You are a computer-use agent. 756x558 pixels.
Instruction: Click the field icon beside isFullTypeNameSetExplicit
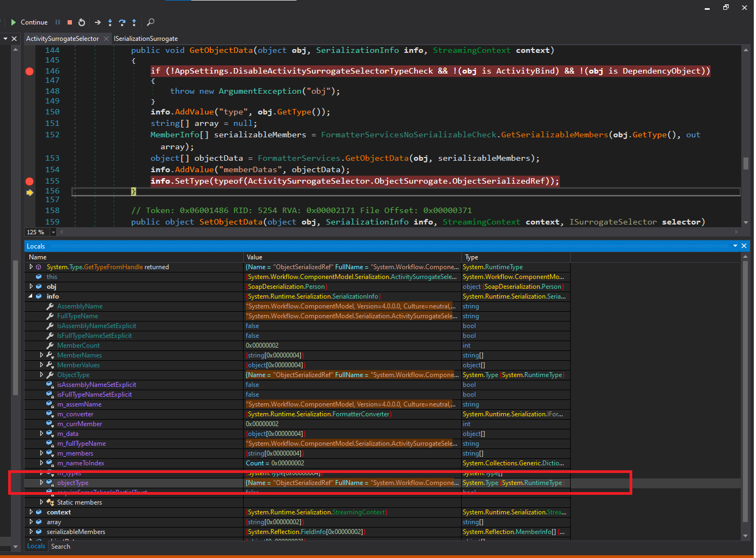tap(50, 395)
